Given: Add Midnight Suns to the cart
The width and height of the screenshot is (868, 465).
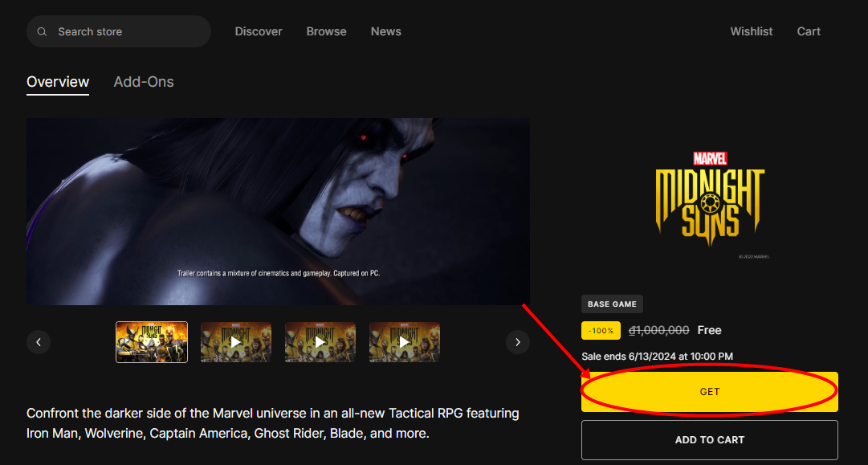Looking at the screenshot, I should click(709, 439).
